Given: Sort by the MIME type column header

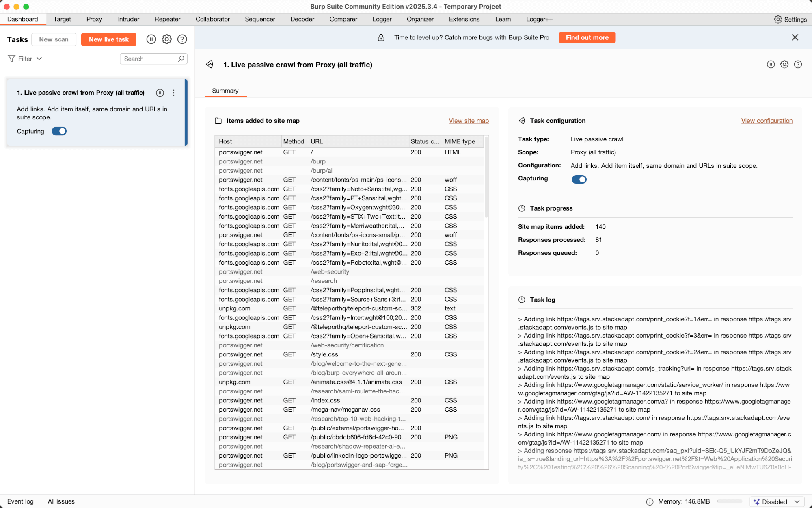Looking at the screenshot, I should pos(463,141).
